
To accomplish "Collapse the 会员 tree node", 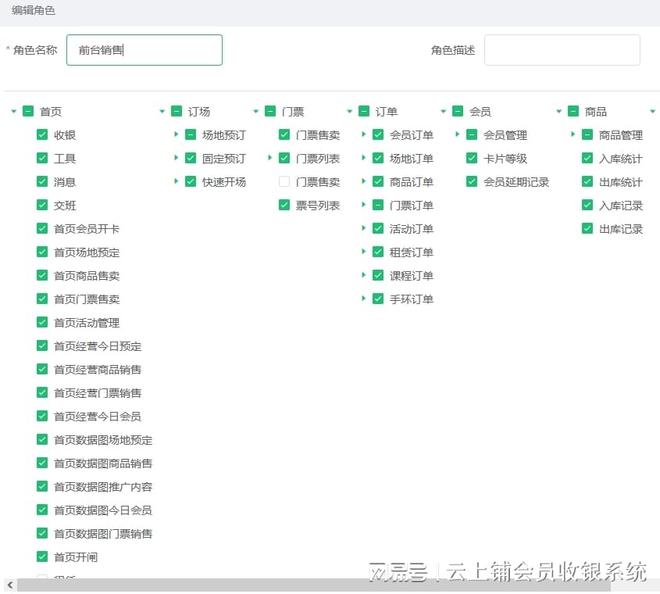I will 443,112.
